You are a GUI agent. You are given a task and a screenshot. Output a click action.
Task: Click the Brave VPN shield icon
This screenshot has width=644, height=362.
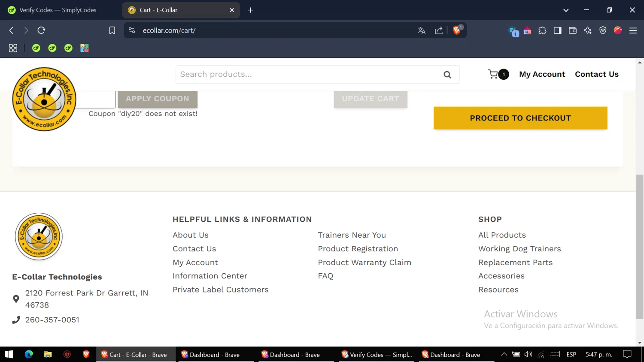[603, 30]
